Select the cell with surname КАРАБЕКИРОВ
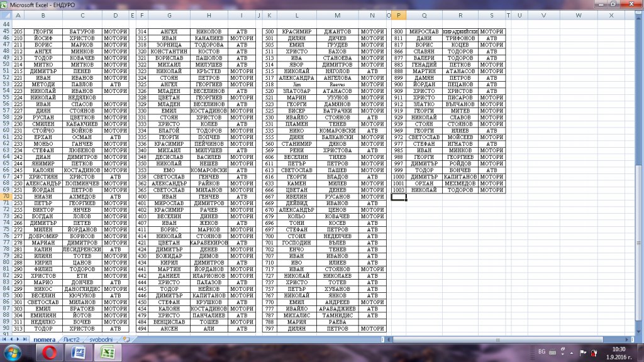The height and width of the screenshot is (362, 644). pos(209,243)
